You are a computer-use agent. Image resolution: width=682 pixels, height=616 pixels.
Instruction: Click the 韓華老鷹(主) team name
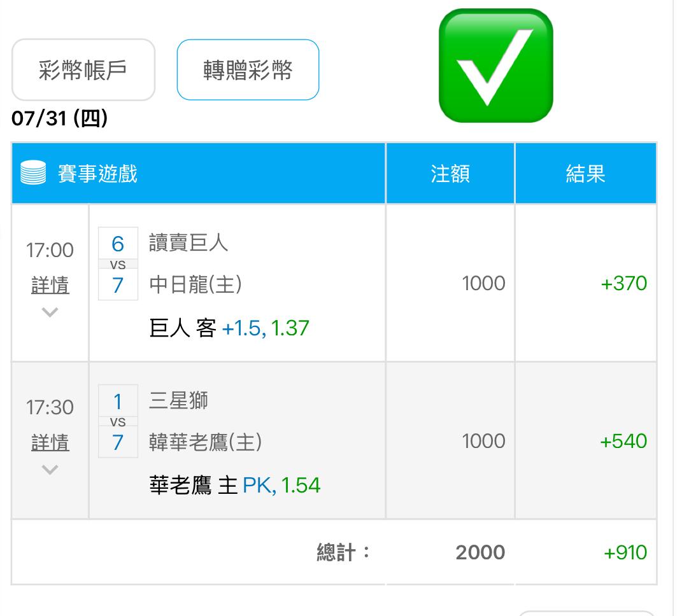pyautogui.click(x=205, y=442)
